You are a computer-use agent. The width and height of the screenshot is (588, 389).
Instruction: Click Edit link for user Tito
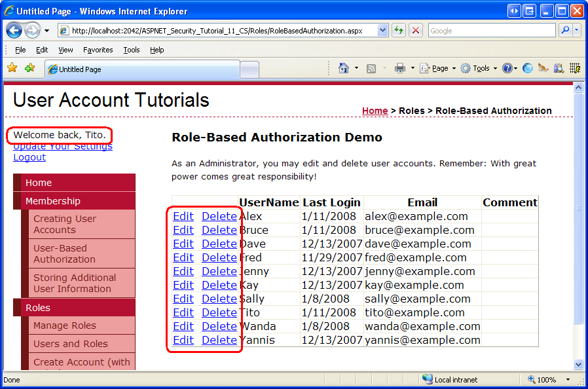(183, 312)
